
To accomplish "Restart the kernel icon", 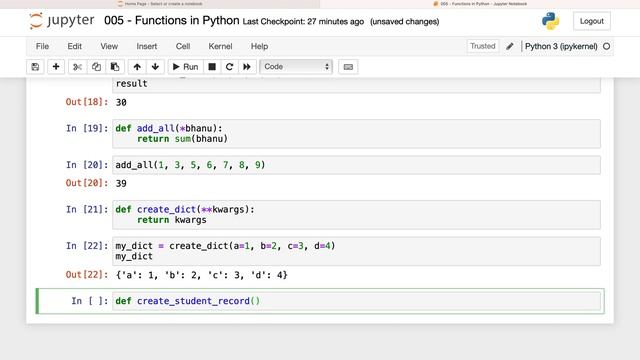I will pos(229,67).
